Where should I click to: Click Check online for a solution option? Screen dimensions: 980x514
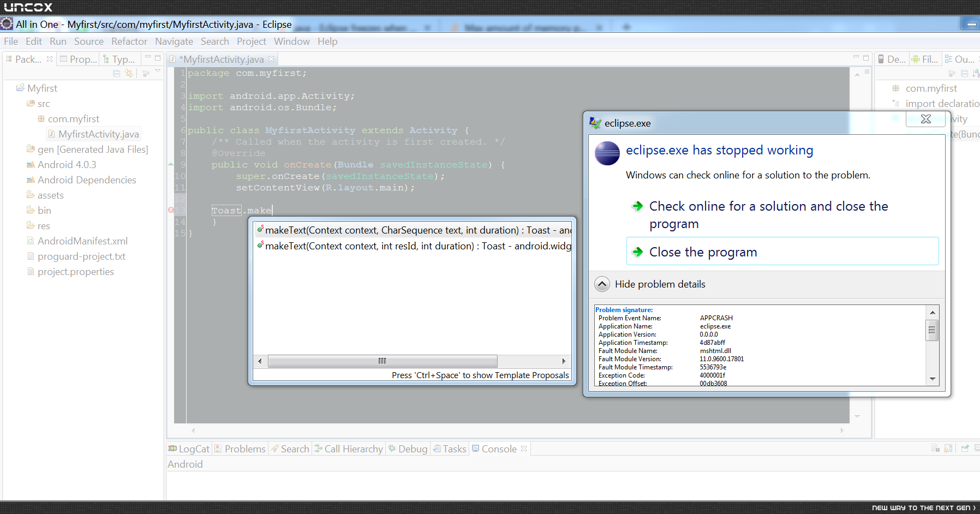click(x=782, y=215)
